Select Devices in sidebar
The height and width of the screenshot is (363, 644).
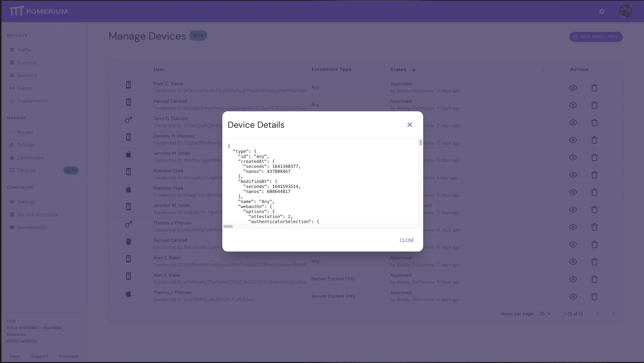[x=26, y=170]
